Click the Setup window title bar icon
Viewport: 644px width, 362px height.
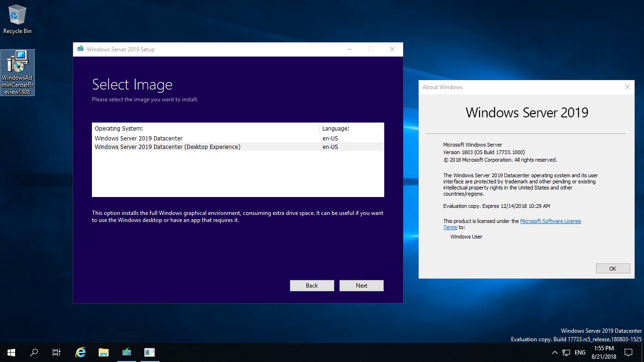tap(80, 49)
